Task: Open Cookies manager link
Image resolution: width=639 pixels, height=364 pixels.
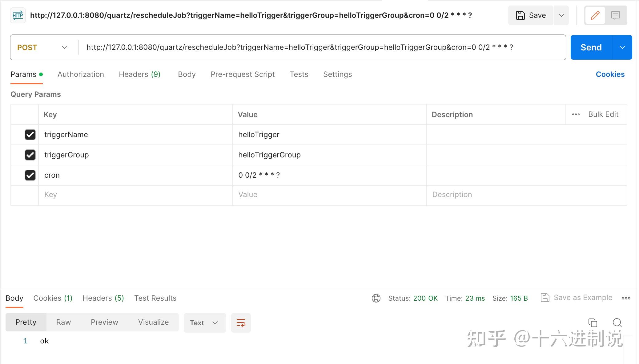Action: [610, 74]
